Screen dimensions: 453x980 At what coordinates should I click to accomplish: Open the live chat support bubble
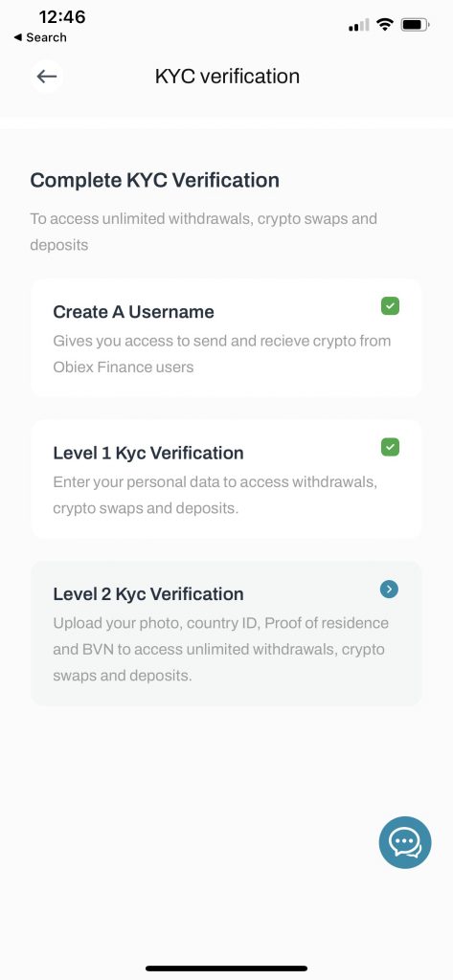click(405, 842)
